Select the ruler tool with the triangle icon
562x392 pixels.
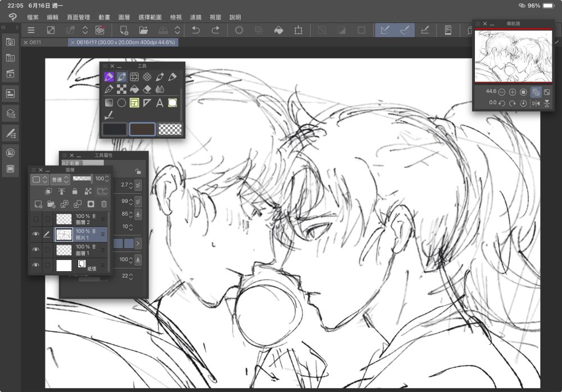click(147, 103)
